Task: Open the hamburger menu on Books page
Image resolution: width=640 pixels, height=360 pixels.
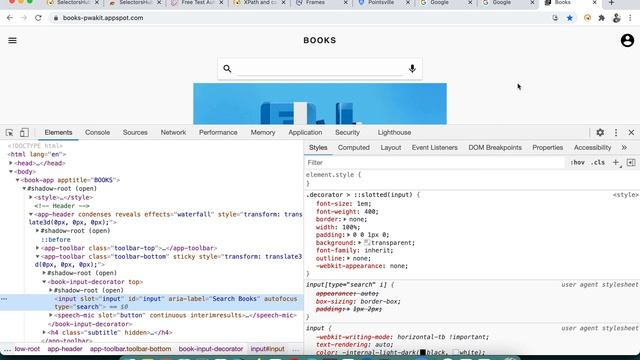Action: 12,40
